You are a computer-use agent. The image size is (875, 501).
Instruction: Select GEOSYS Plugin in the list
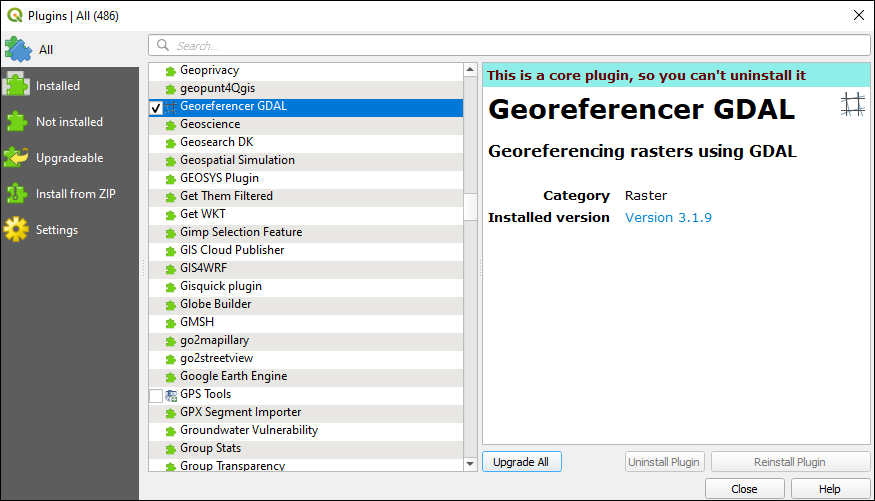[x=306, y=179]
